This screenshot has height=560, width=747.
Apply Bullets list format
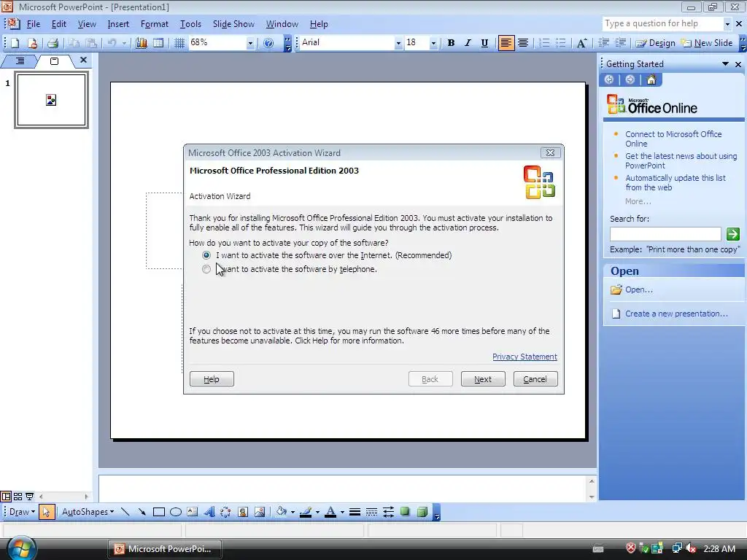(x=561, y=43)
